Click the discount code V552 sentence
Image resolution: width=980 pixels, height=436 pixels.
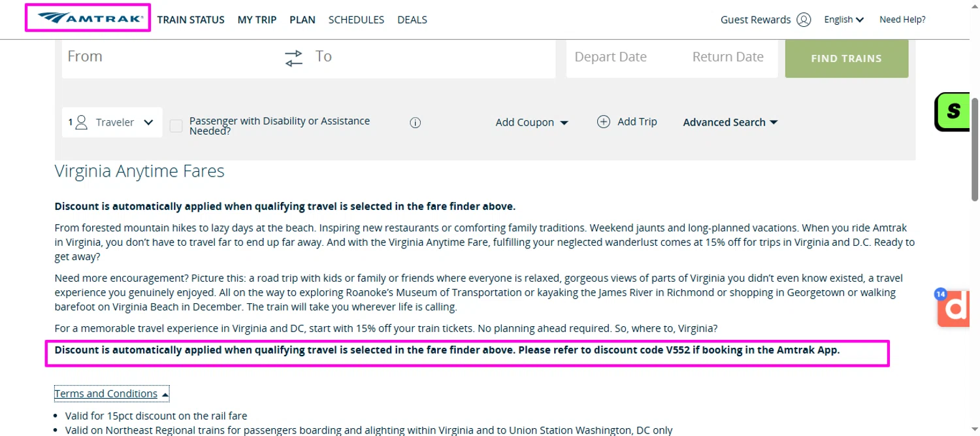coord(448,350)
